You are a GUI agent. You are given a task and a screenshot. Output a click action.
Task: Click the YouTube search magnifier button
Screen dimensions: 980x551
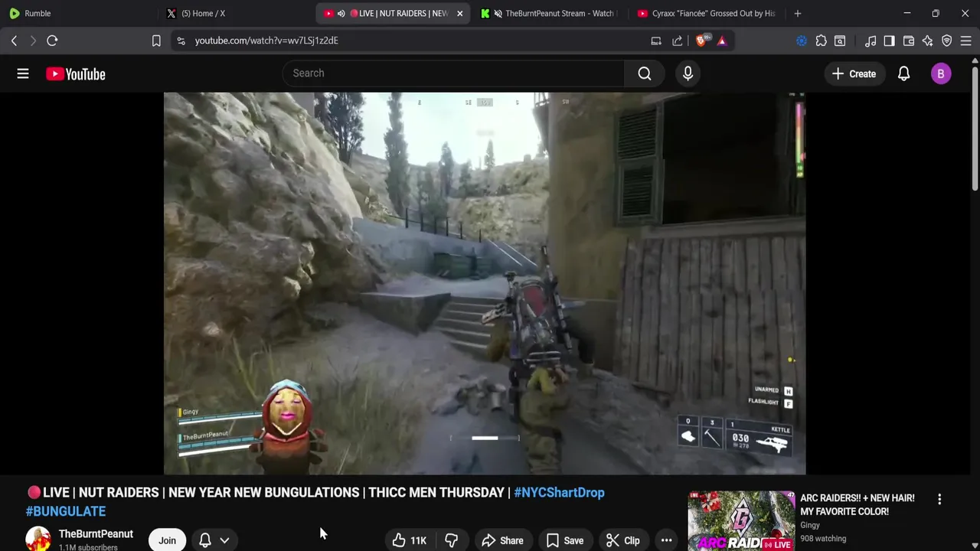point(645,73)
